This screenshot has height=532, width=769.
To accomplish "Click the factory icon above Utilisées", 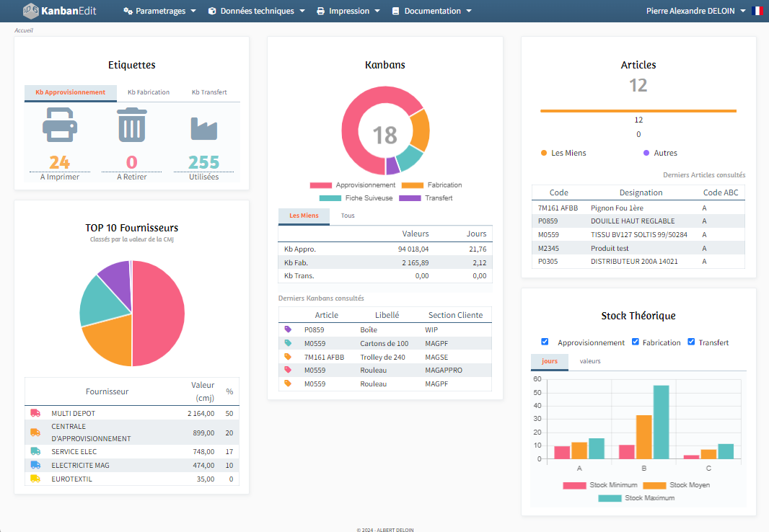I will click(203, 128).
